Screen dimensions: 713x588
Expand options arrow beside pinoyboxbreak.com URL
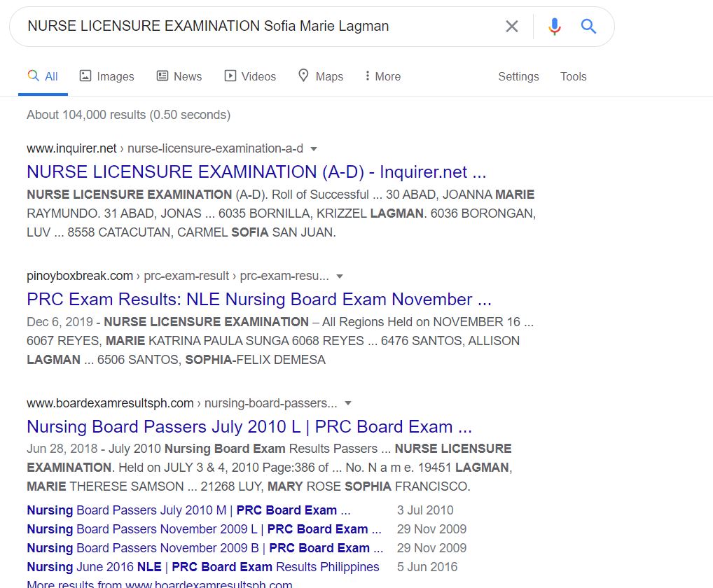pos(339,276)
